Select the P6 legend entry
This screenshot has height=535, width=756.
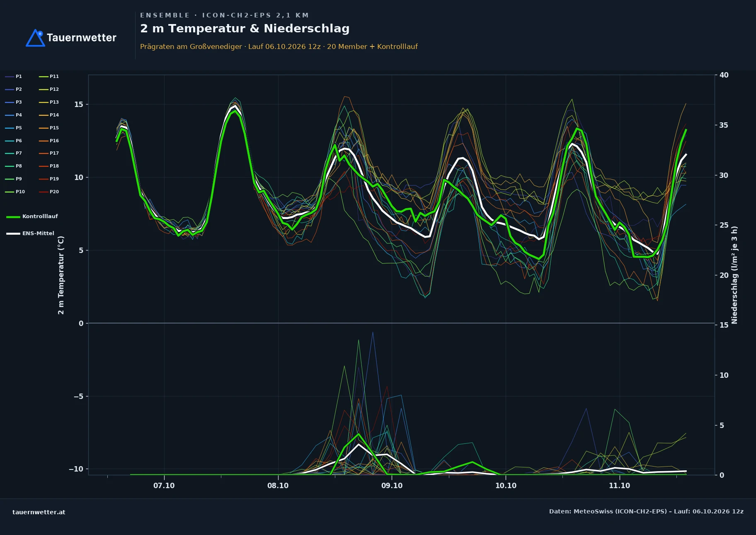tap(14, 141)
